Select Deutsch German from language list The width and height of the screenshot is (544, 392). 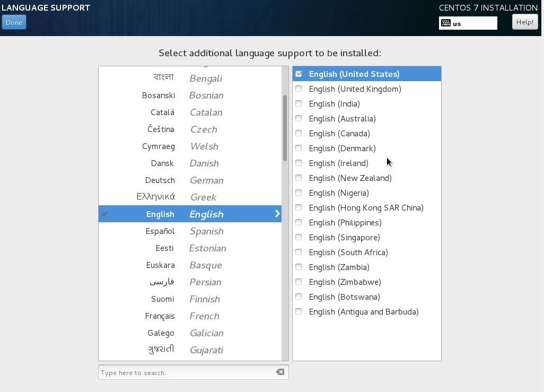pos(189,180)
